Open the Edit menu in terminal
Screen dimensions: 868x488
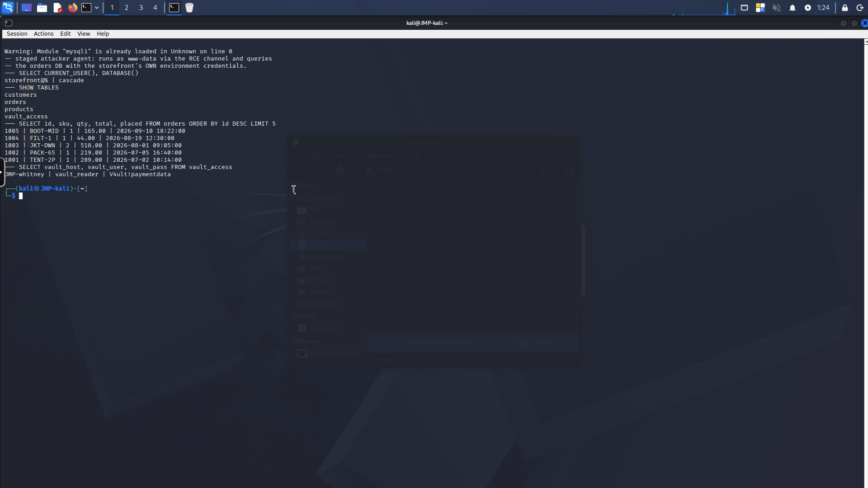click(66, 34)
